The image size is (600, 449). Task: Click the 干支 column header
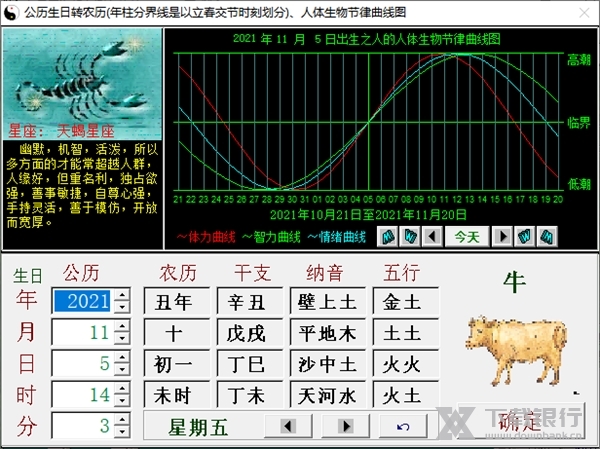tap(253, 273)
